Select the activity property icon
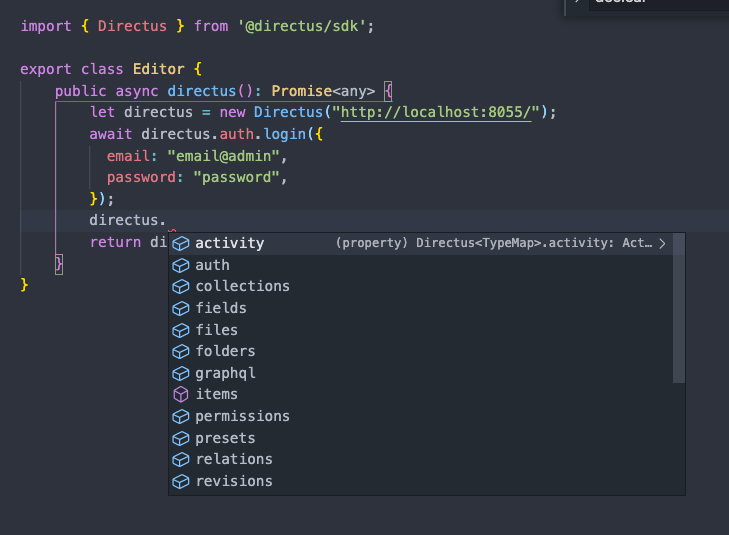Image resolution: width=729 pixels, height=535 pixels. coord(181,244)
